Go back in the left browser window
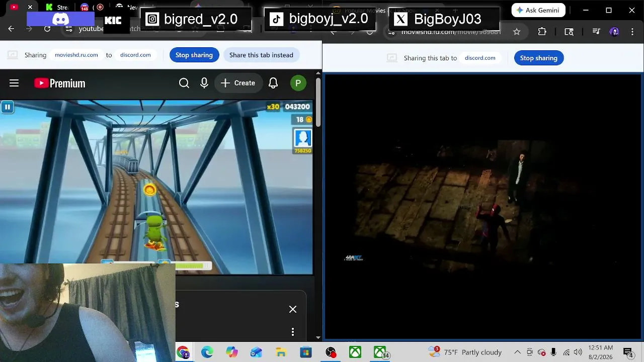 click(11, 29)
